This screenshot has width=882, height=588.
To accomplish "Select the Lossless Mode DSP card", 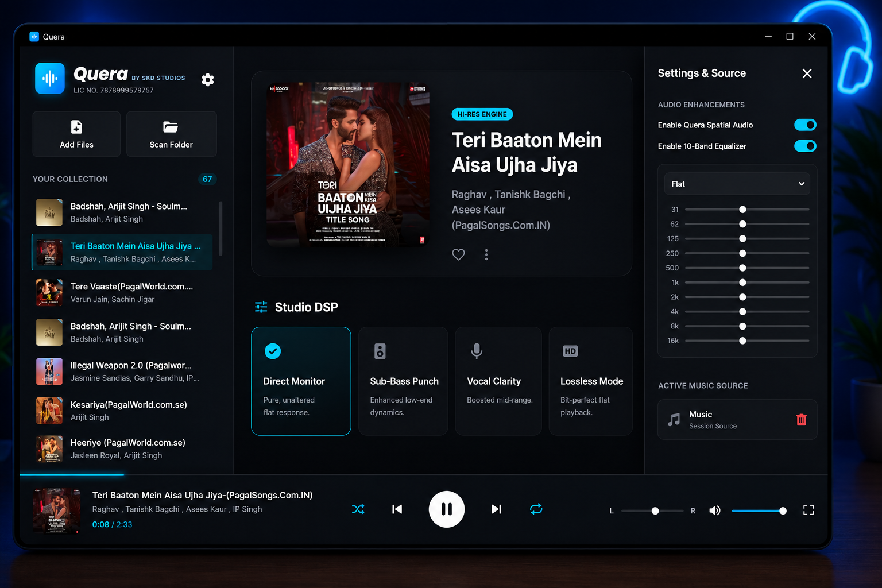I will (591, 381).
